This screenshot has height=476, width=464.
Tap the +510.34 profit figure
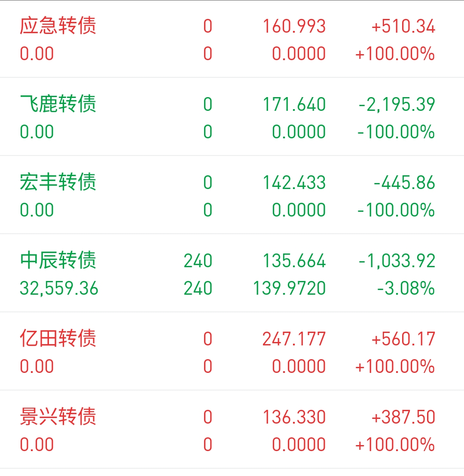tap(403, 26)
